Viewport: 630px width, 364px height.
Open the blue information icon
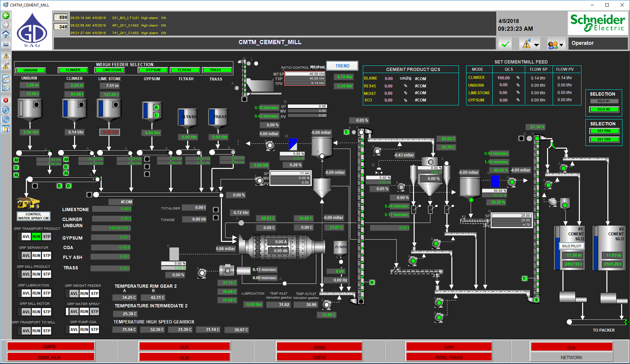pyautogui.click(x=6, y=110)
